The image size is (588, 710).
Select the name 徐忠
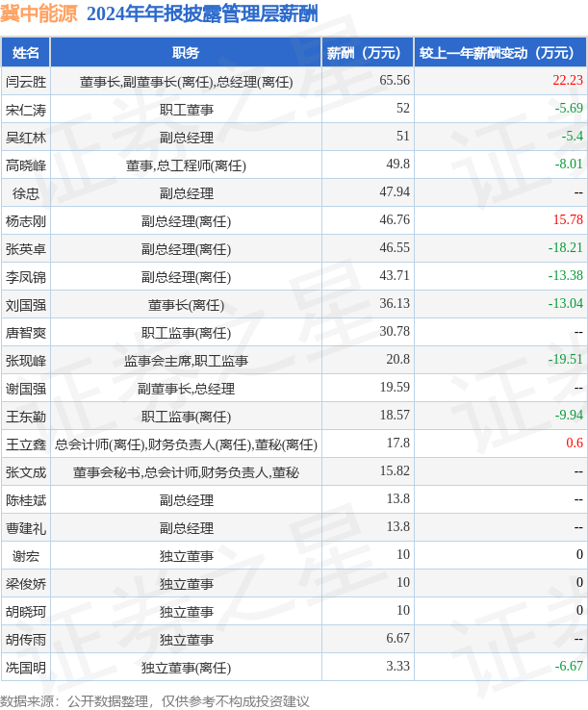coord(26,193)
